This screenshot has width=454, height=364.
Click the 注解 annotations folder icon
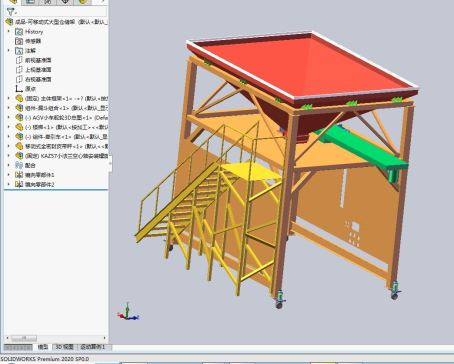click(19, 51)
